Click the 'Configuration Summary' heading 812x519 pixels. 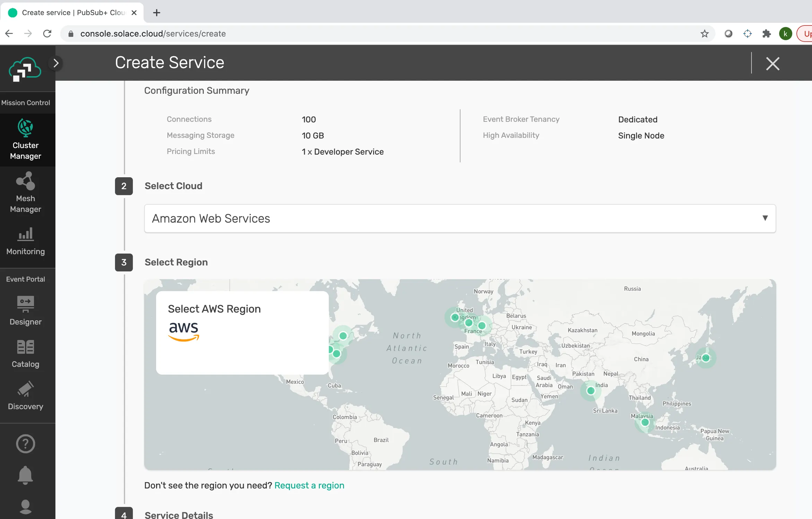tap(197, 91)
